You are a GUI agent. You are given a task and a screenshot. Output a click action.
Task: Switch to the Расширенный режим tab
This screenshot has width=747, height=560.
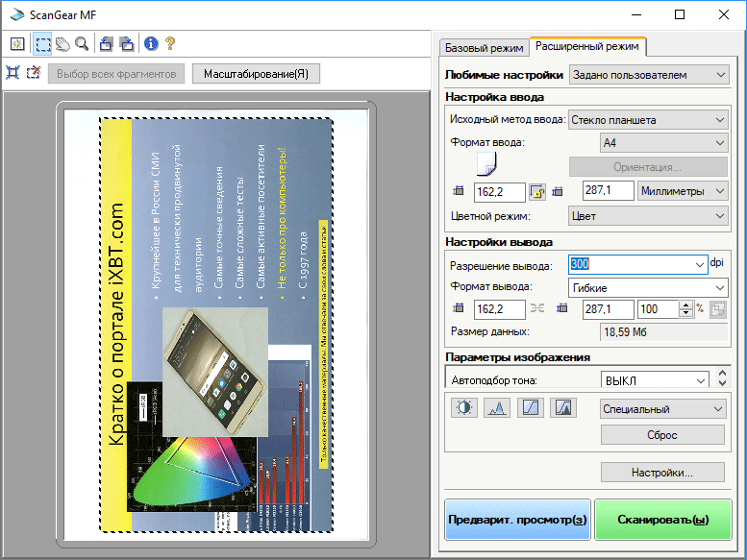pos(589,46)
